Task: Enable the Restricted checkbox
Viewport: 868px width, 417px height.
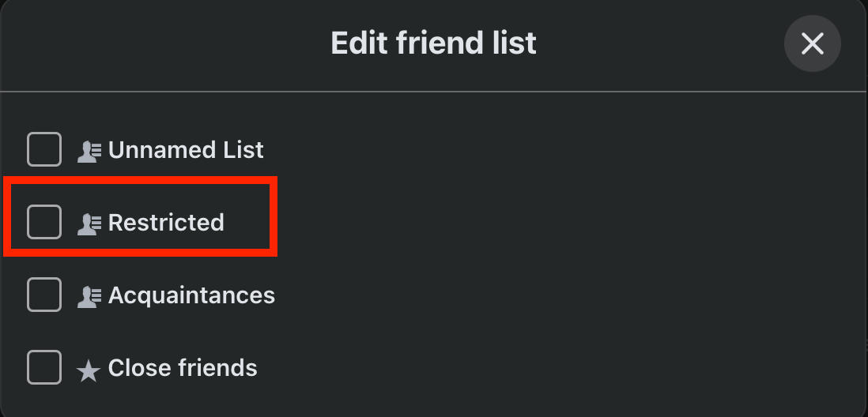Action: click(44, 223)
